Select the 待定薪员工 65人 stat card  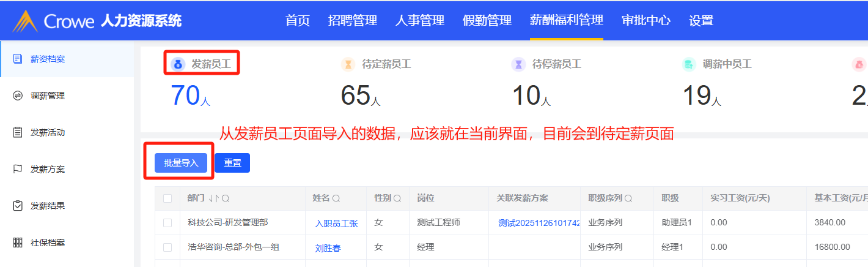[x=376, y=83]
